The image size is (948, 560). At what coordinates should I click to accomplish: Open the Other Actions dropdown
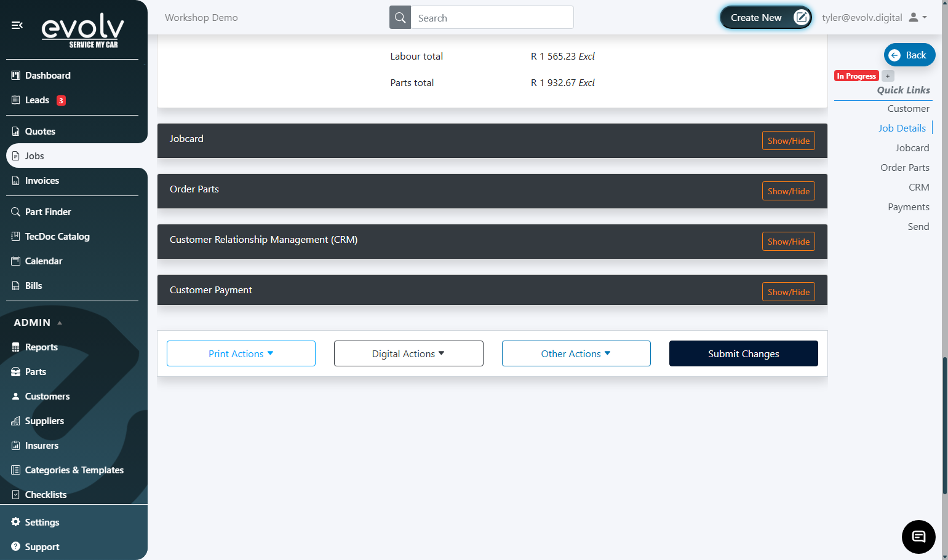click(x=576, y=353)
